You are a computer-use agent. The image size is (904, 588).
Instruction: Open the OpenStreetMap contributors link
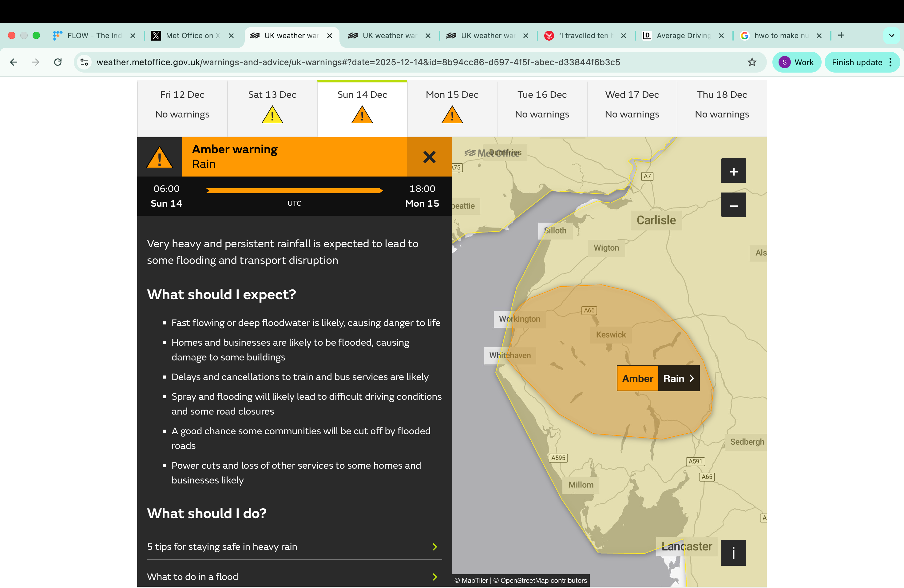pos(541,580)
